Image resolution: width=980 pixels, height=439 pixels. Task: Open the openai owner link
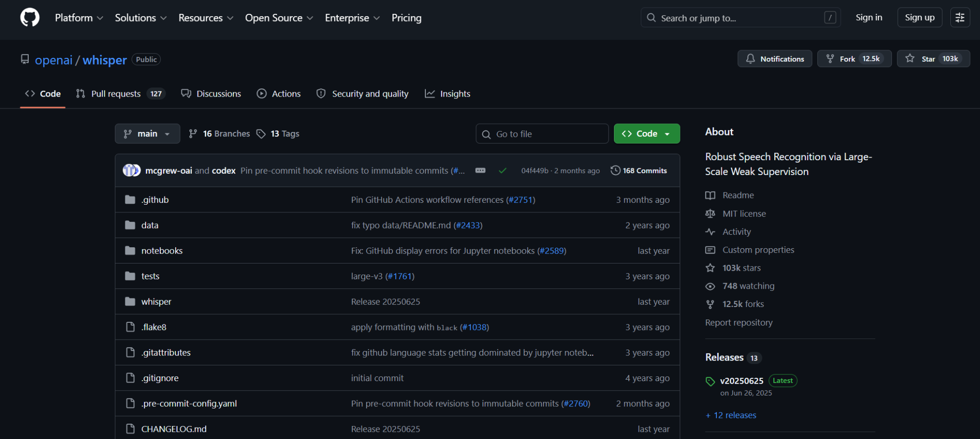click(54, 60)
